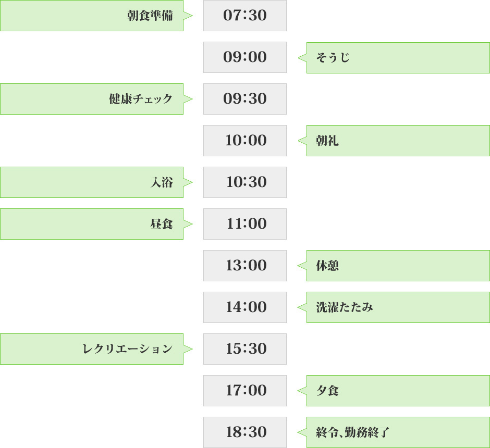Click the 洗濯たたみ activity label
Viewport: 490px width, 448px height.
click(x=345, y=307)
